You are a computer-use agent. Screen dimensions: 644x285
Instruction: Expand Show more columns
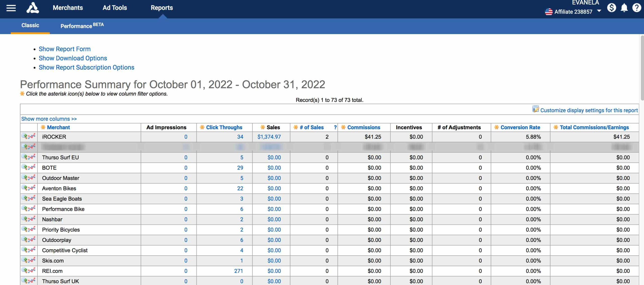click(x=49, y=119)
